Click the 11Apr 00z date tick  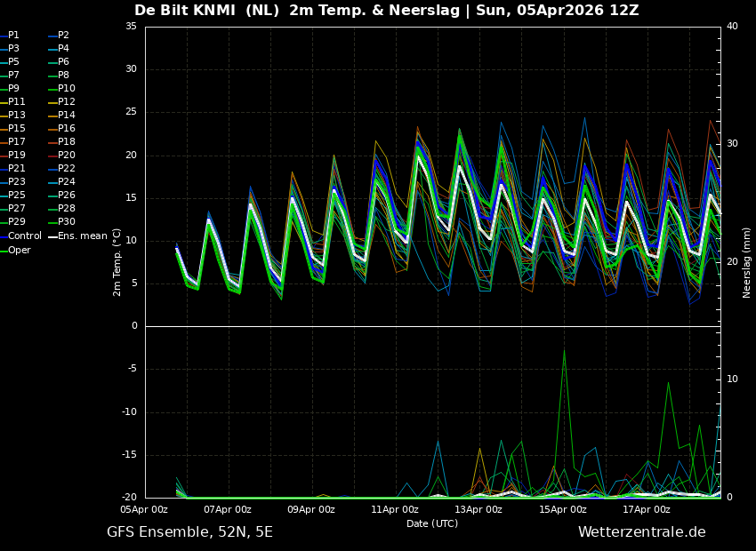[395, 510]
